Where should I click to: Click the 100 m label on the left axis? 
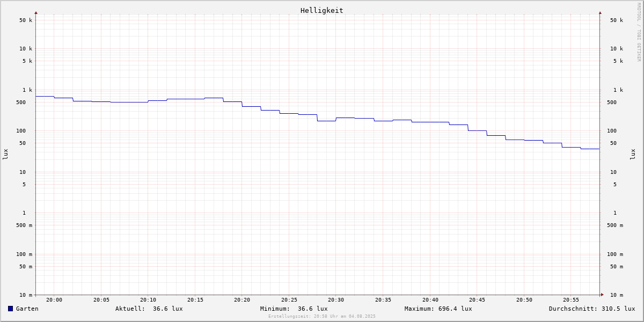tap(24, 254)
